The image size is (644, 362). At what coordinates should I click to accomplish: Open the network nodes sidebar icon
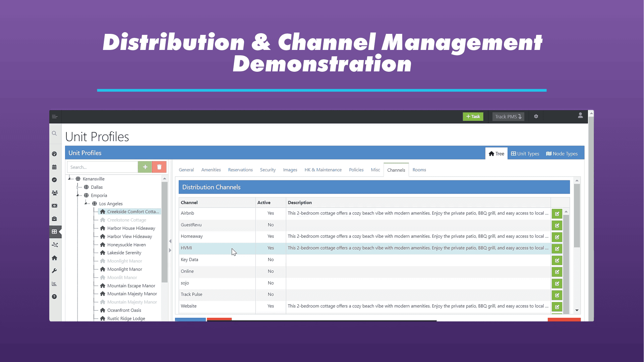pyautogui.click(x=55, y=245)
